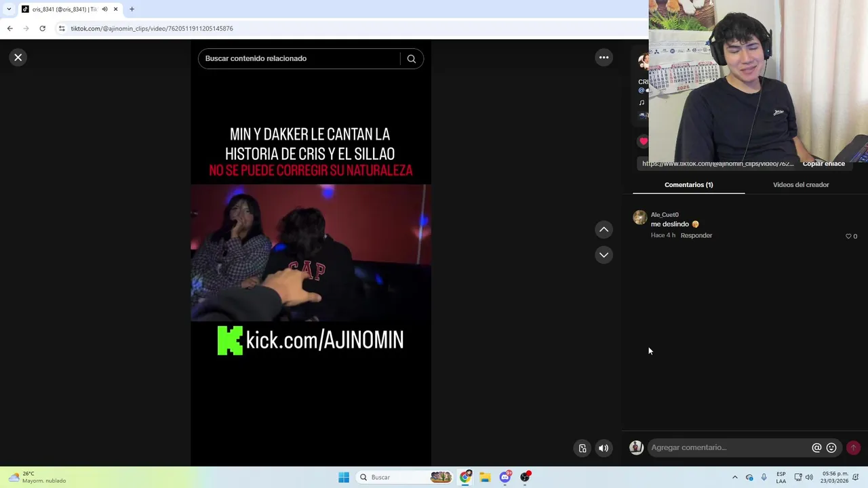Expand the hidden system tray icons chevron
Image resolution: width=868 pixels, height=488 pixels.
734,477
